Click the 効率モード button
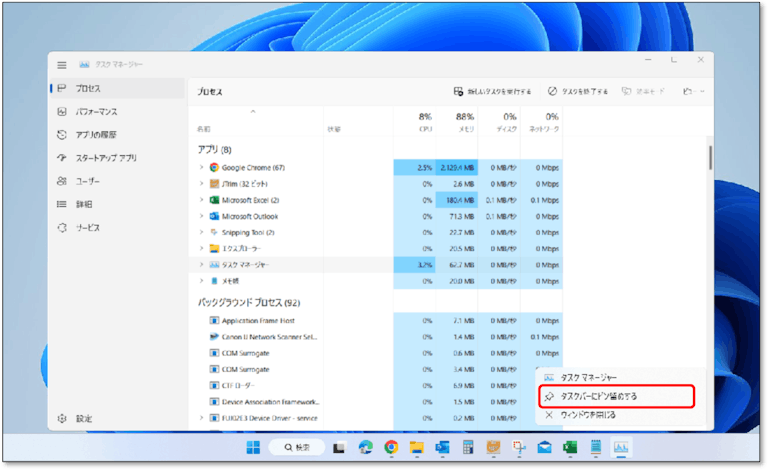768x470 pixels. (643, 92)
